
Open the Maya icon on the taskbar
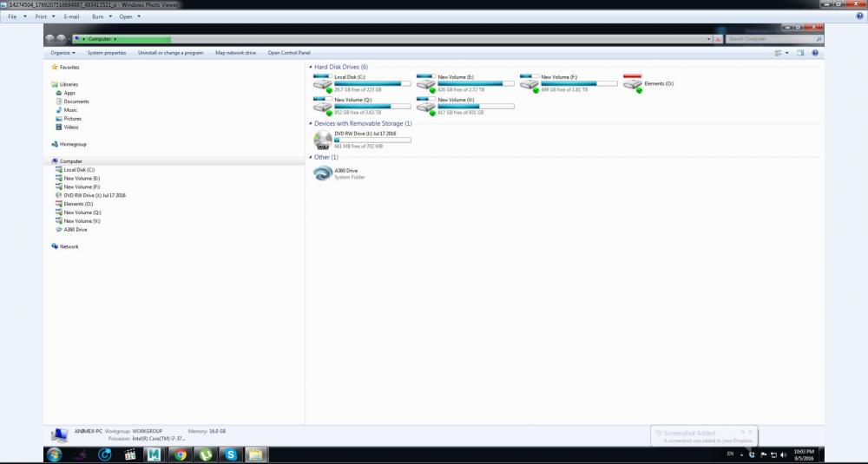155,454
